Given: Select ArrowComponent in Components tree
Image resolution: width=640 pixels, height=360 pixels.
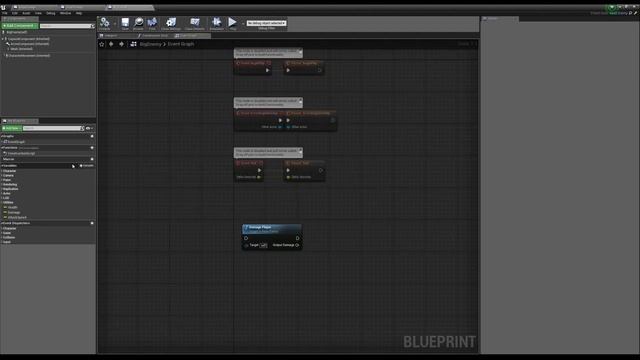Looking at the screenshot, I should click(29, 44).
